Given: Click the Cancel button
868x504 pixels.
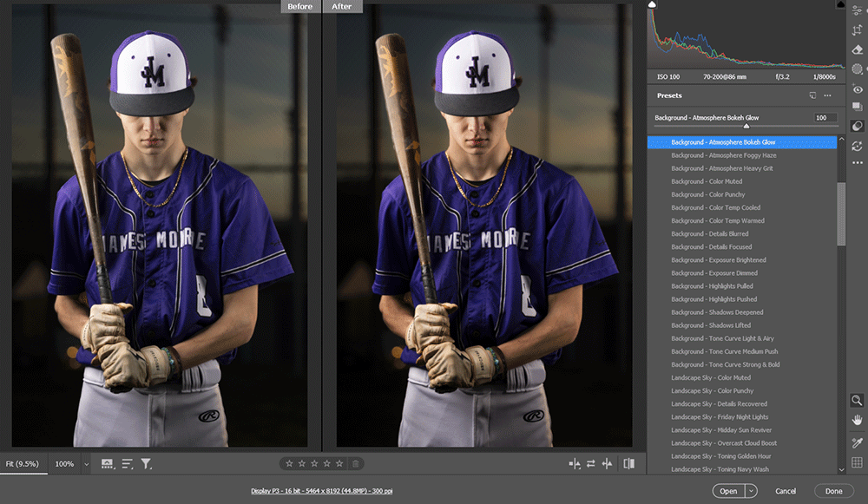Looking at the screenshot, I should coord(785,491).
